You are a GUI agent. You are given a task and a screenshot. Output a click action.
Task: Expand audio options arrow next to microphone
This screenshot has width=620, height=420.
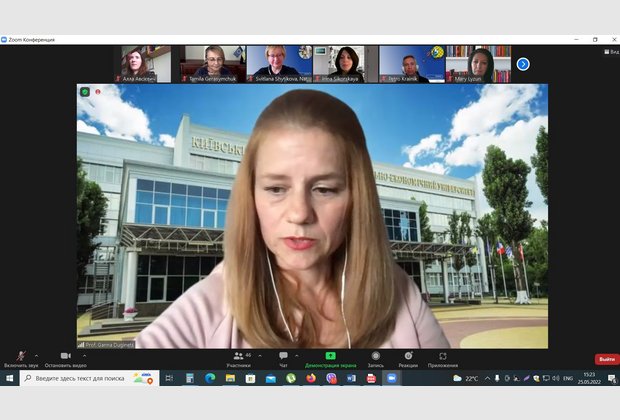click(36, 356)
